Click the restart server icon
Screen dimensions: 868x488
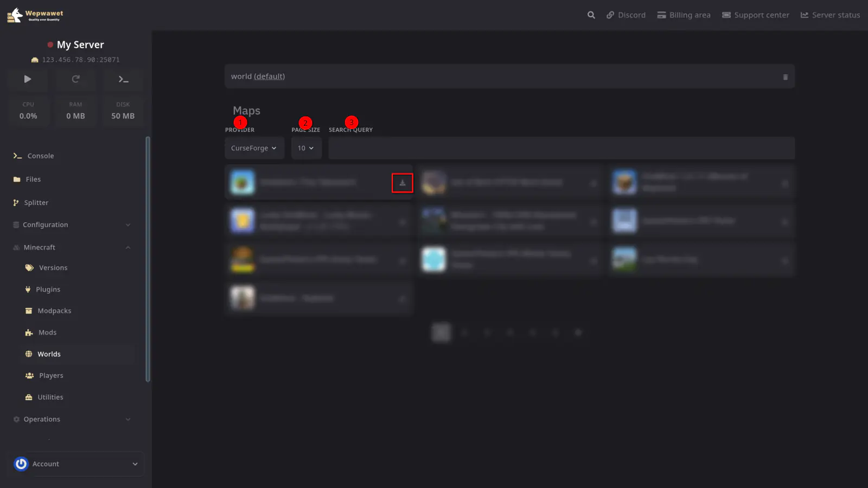[x=75, y=79]
